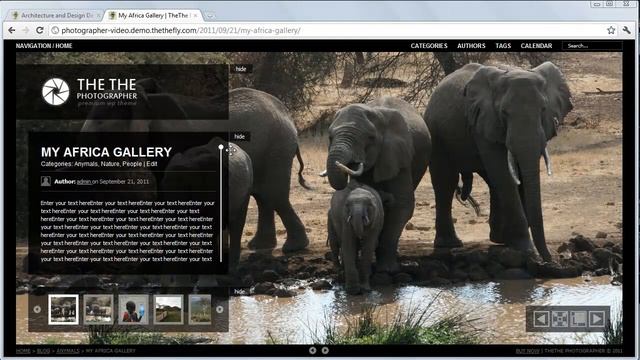The image size is (640, 360).
Task: Hide the thumbnail strip panel
Action: click(x=240, y=291)
